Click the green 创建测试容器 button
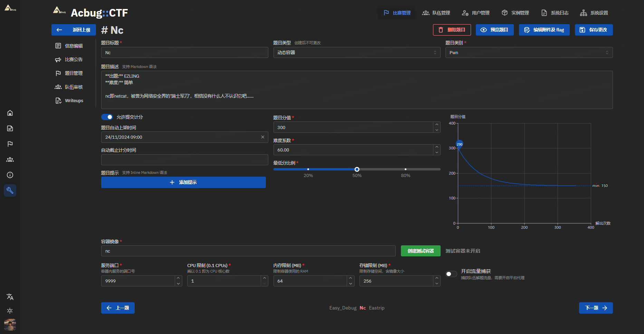The image size is (644, 334). point(420,251)
